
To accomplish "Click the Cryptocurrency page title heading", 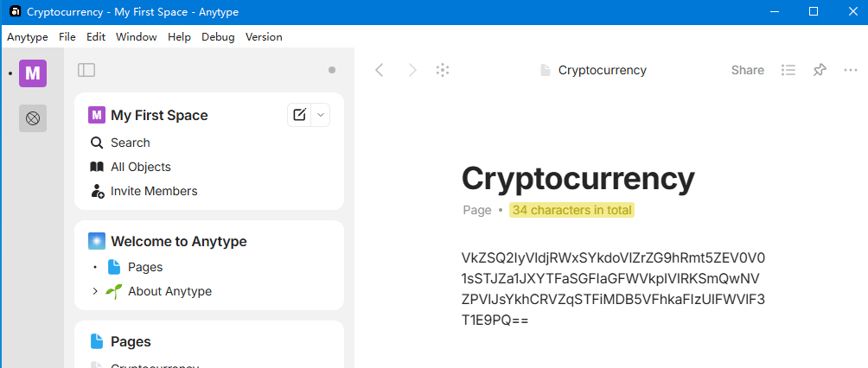I will (x=578, y=178).
